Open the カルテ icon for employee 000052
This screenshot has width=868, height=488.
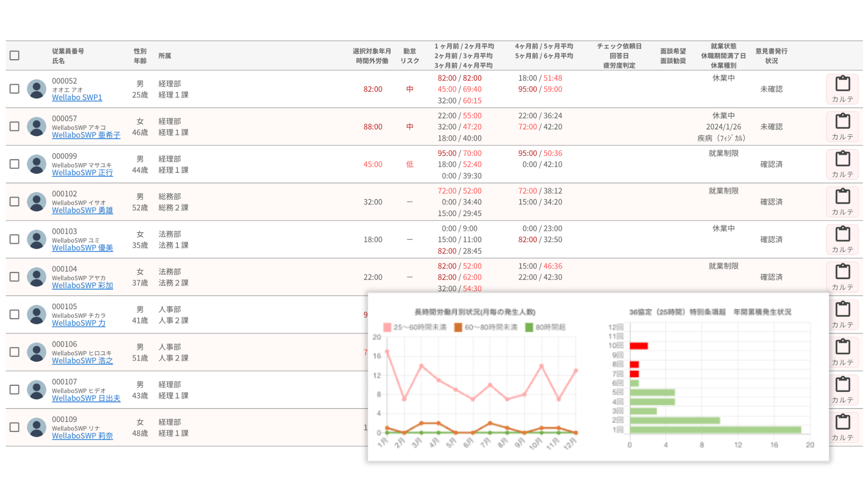[x=842, y=89]
